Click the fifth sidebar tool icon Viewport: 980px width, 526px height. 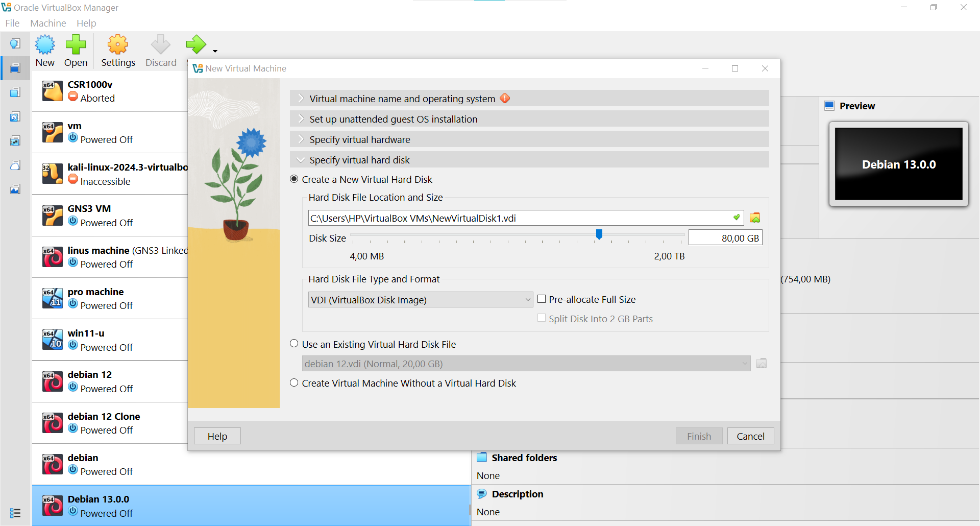[15, 141]
